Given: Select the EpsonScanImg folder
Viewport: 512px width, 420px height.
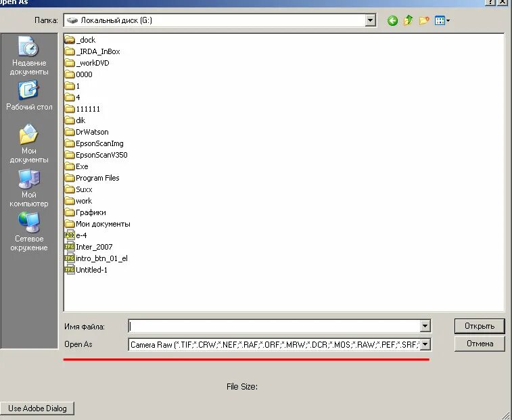Looking at the screenshot, I should click(x=94, y=143).
